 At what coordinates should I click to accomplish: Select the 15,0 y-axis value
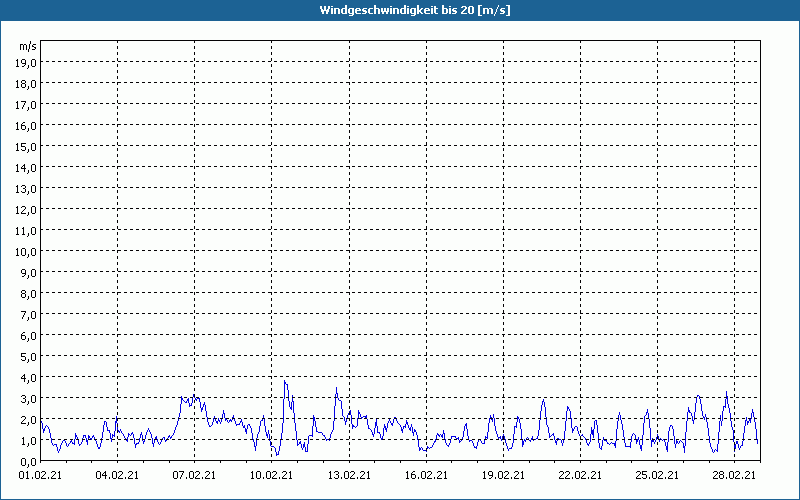click(x=27, y=147)
